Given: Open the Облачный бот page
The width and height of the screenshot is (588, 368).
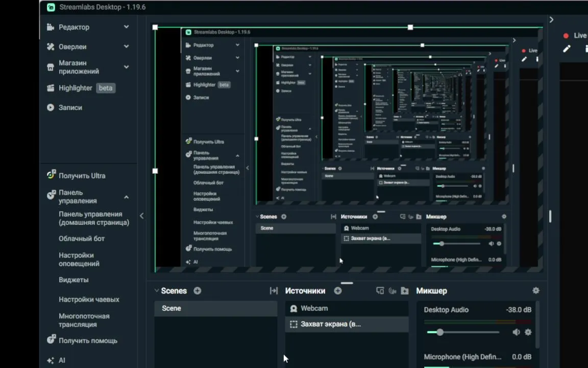Looking at the screenshot, I should coord(81,239).
